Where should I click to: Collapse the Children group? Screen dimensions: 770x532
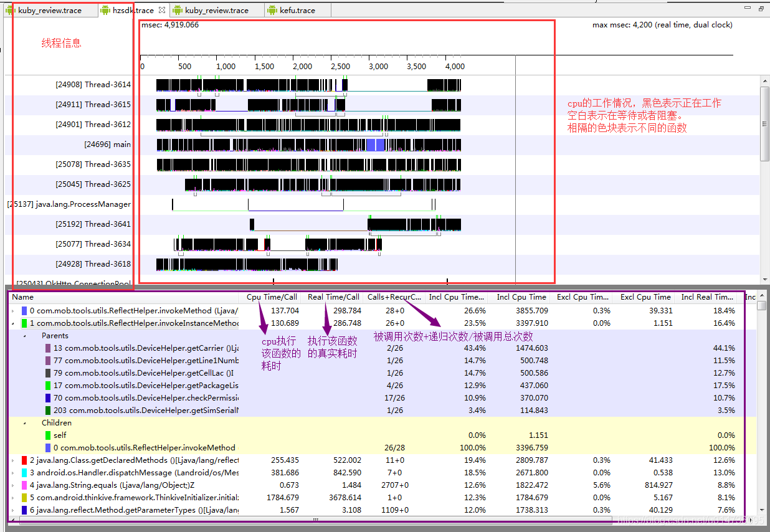pos(26,422)
